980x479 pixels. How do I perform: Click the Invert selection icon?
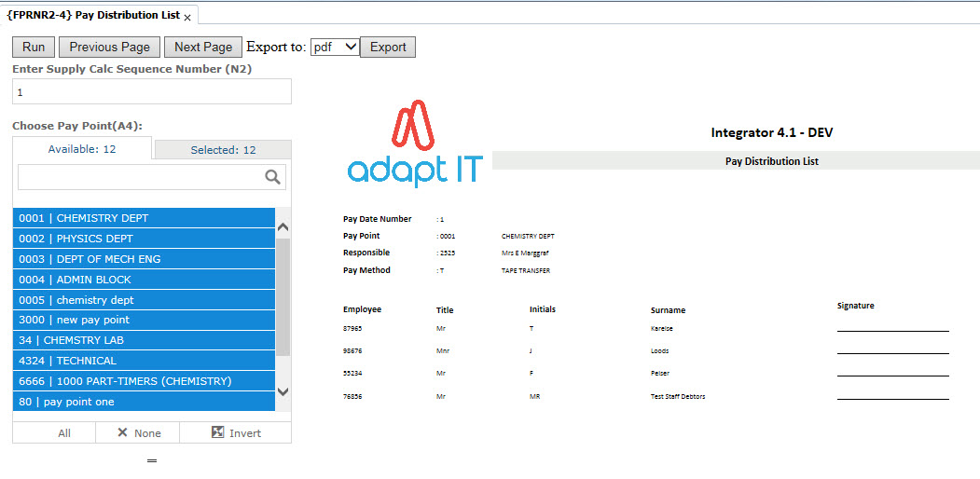218,432
